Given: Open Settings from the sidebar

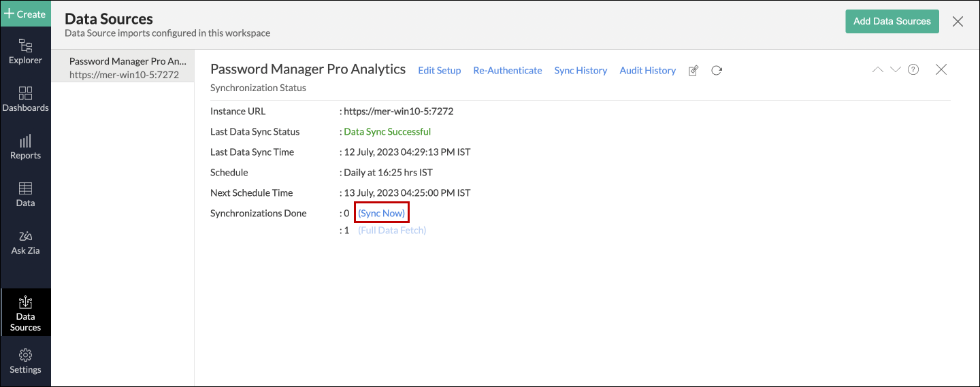Looking at the screenshot, I should (x=25, y=361).
